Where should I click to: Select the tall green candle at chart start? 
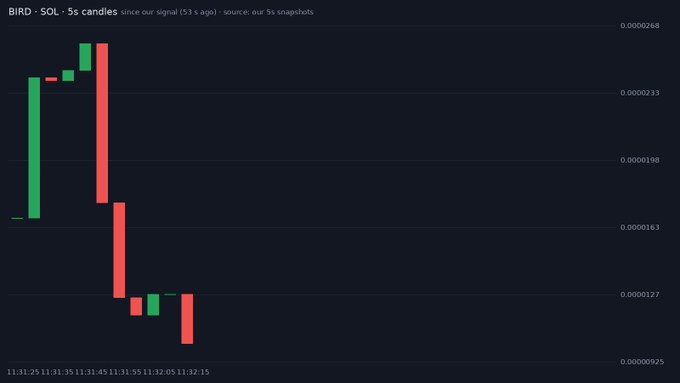[x=34, y=148]
